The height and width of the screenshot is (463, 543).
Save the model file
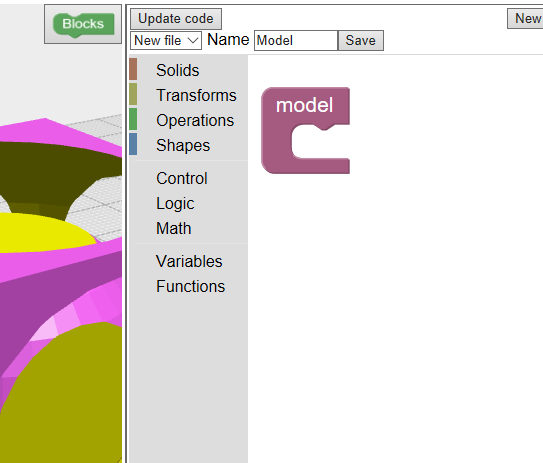click(x=360, y=41)
